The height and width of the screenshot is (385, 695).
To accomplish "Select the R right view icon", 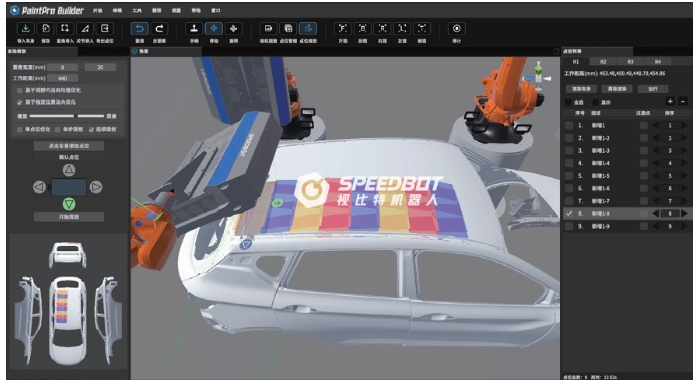I will [x=383, y=29].
